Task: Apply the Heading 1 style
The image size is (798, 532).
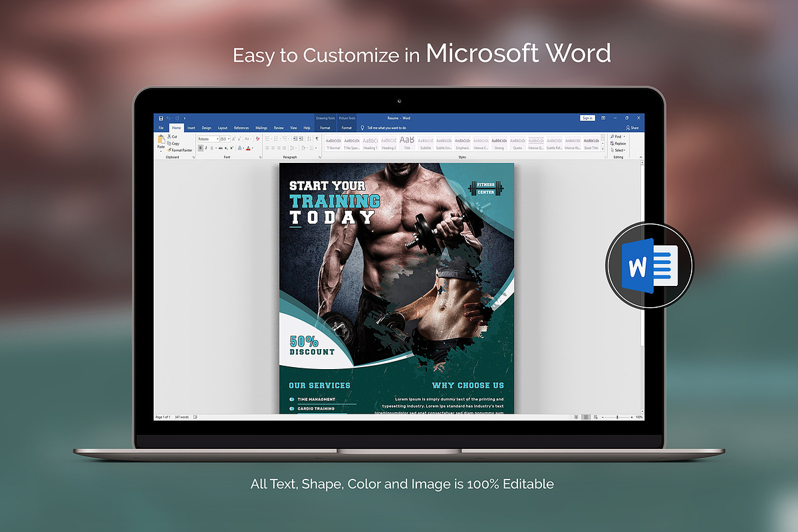Action: coord(370,144)
